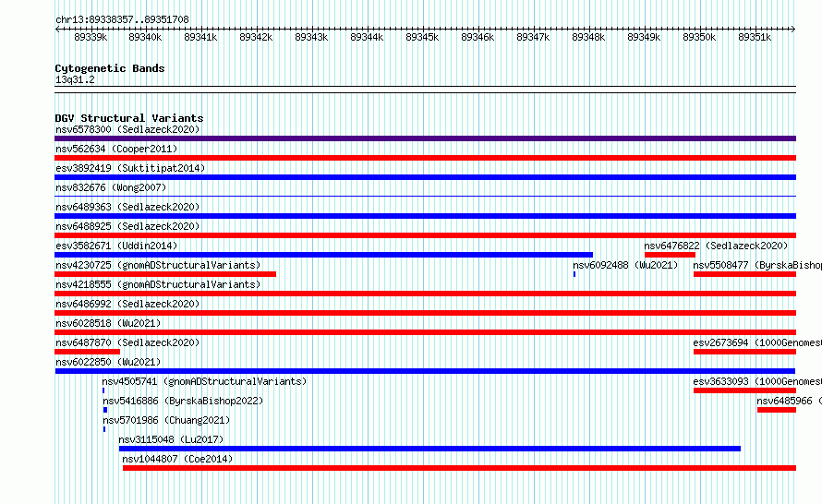The width and height of the screenshot is (822, 504).
Task: Click the 89345k ruler position
Action: (x=422, y=37)
